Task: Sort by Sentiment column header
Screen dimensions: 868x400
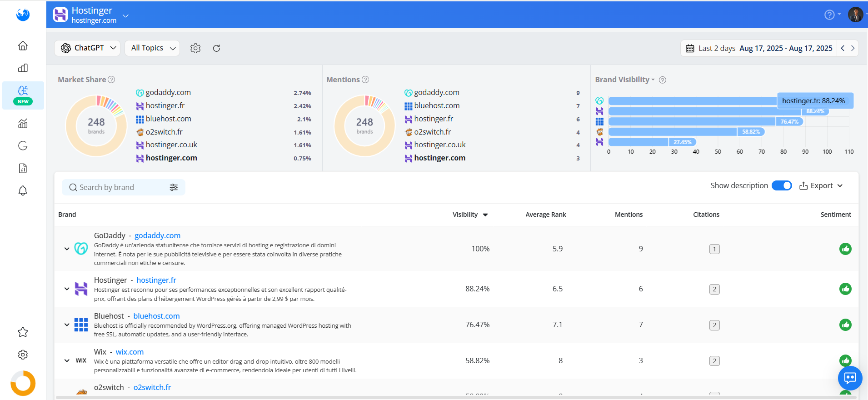Action: pos(836,215)
